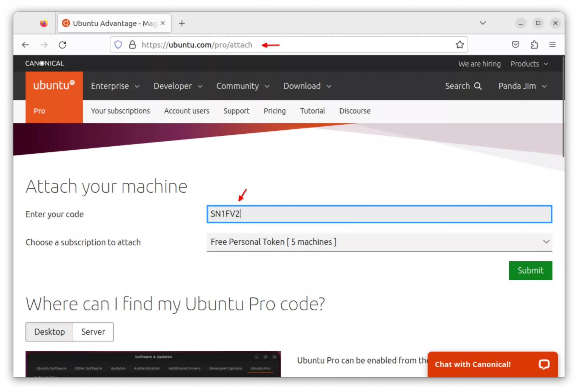Open the Firefox hamburger menu
The width and height of the screenshot is (578, 392).
pyautogui.click(x=552, y=45)
